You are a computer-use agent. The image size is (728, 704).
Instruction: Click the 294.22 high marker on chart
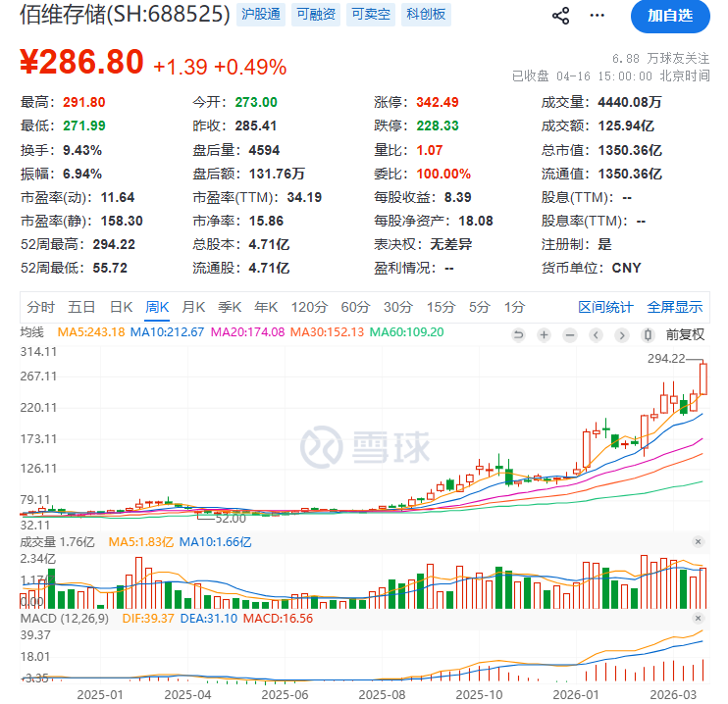point(666,359)
